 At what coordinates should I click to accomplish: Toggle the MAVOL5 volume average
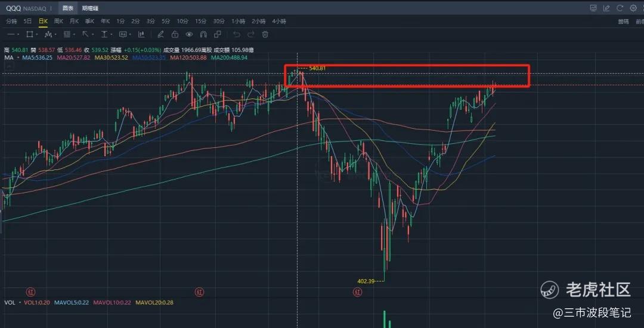[x=72, y=302]
